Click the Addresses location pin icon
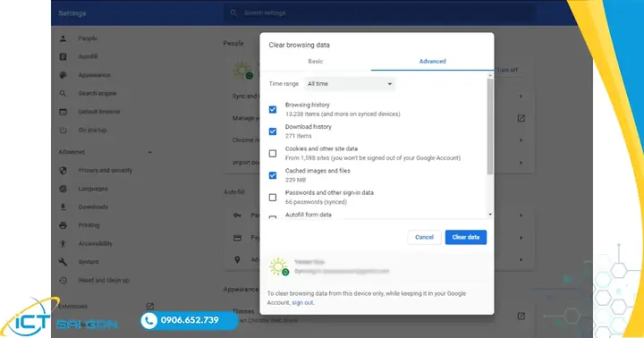The width and height of the screenshot is (644, 338). 237,259
